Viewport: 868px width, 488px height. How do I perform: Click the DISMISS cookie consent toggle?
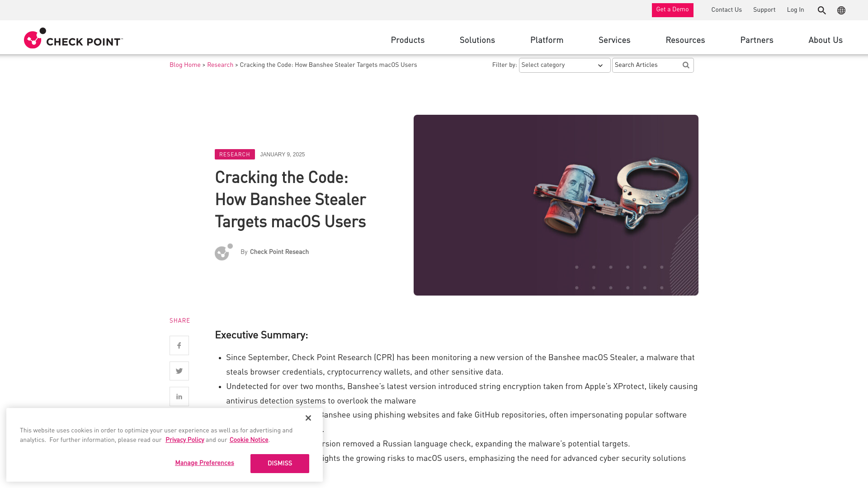point(279,464)
